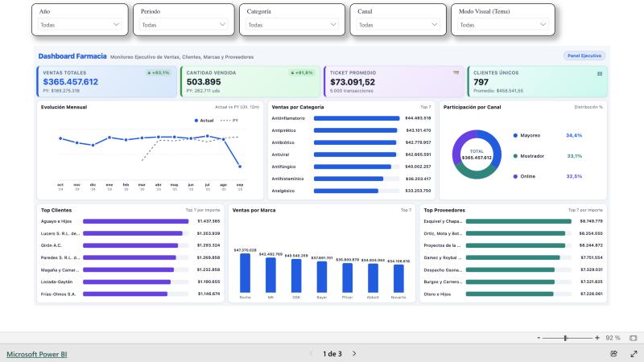Open the Periodo filter dropdown
Image resolution: width=644 pixels, height=362 pixels.
184,25
